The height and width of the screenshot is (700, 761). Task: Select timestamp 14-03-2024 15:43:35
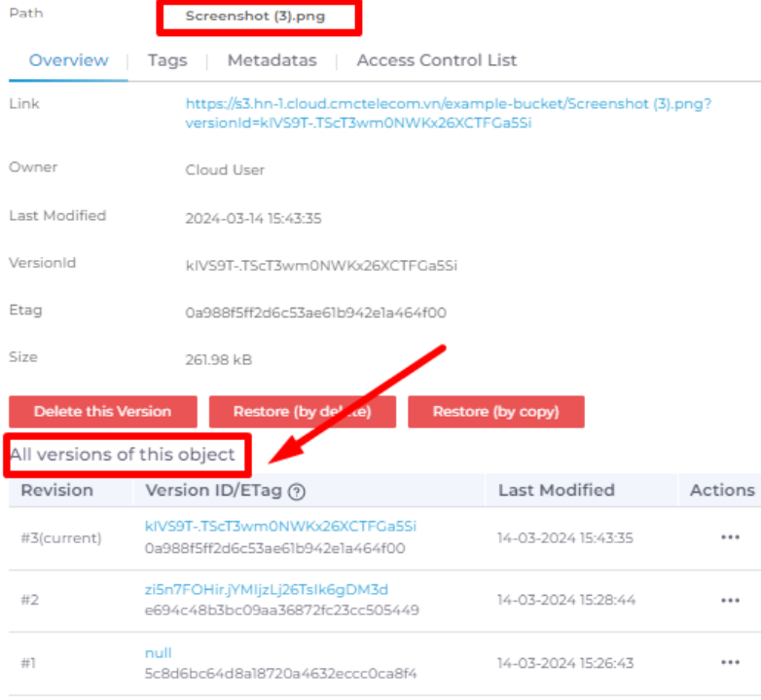565,537
